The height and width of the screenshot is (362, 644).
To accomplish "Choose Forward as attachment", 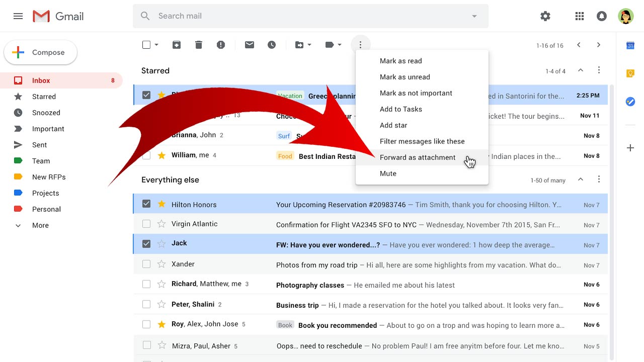I will (422, 157).
